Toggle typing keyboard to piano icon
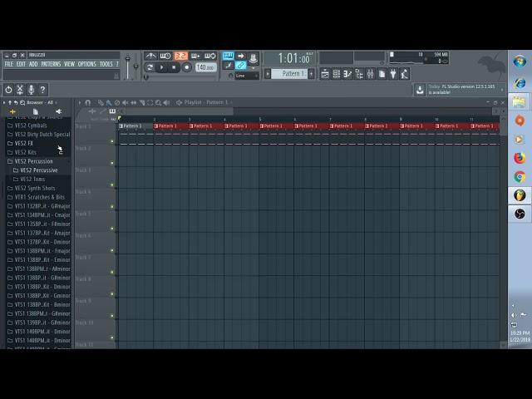Screen dimensions: 532x399 (x=228, y=56)
